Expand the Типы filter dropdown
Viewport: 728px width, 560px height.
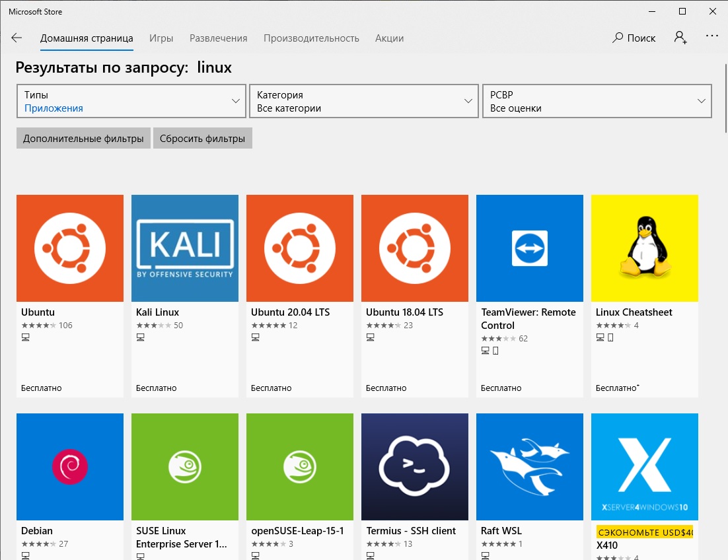click(131, 101)
